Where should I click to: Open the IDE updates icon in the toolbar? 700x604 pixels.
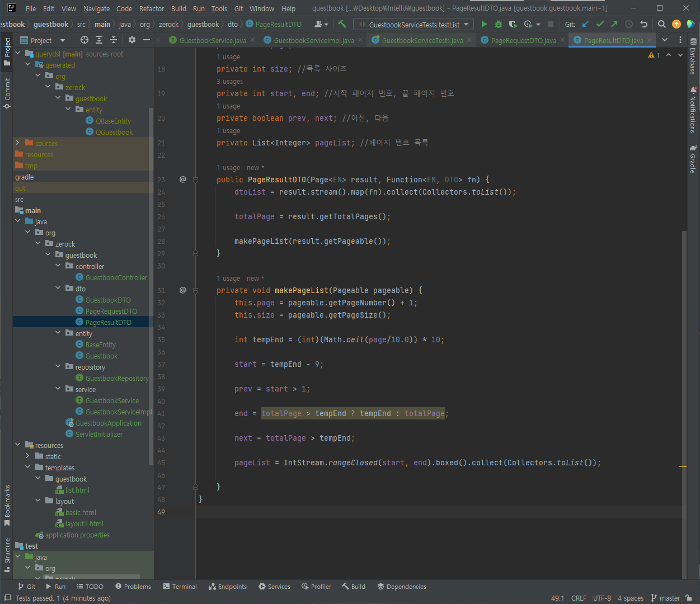pyautogui.click(x=676, y=24)
